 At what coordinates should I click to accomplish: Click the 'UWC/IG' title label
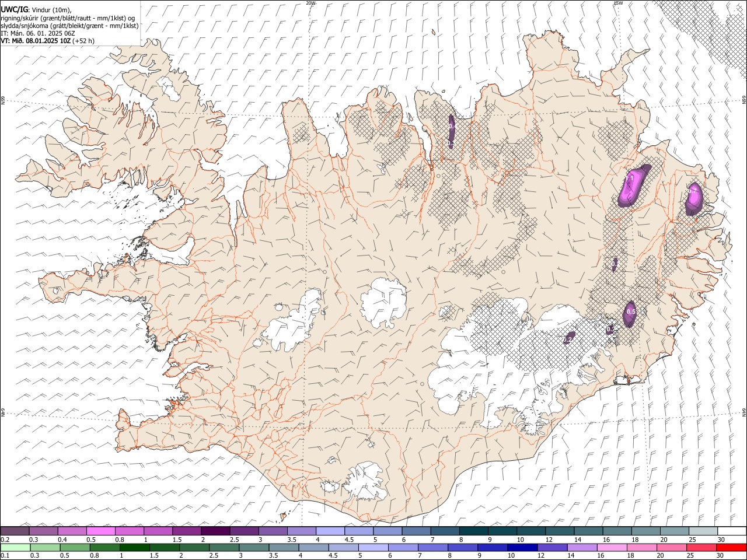15,9
